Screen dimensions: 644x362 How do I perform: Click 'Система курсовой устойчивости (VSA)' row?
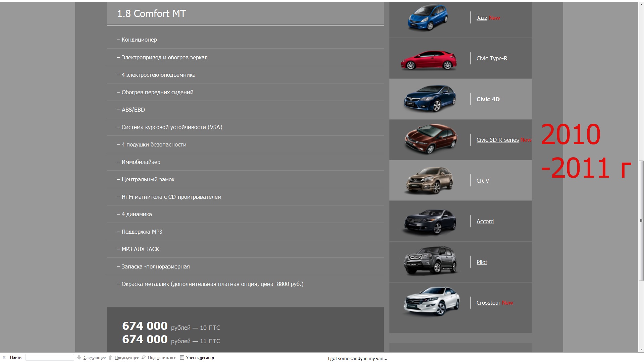click(245, 127)
